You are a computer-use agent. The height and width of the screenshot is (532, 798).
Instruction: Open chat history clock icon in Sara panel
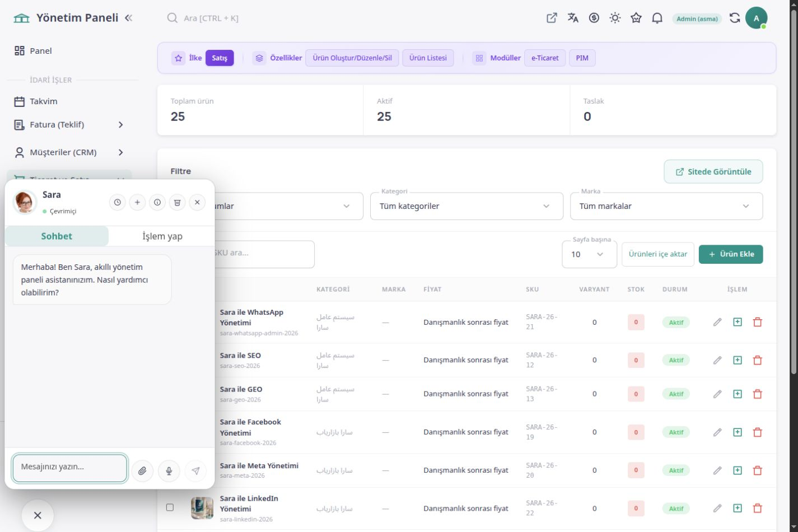pyautogui.click(x=117, y=203)
